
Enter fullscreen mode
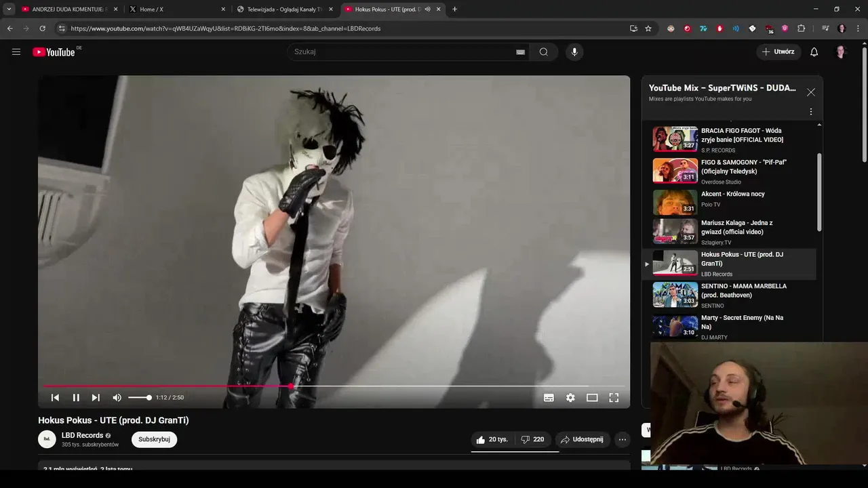click(x=614, y=398)
